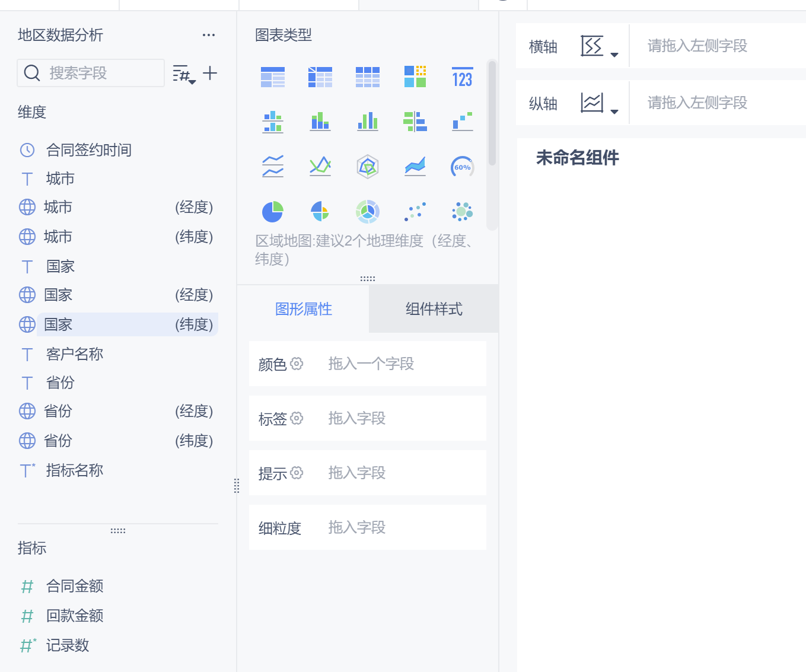806x672 pixels.
Task: Switch to the 图形属性 tab
Action: pyautogui.click(x=303, y=309)
